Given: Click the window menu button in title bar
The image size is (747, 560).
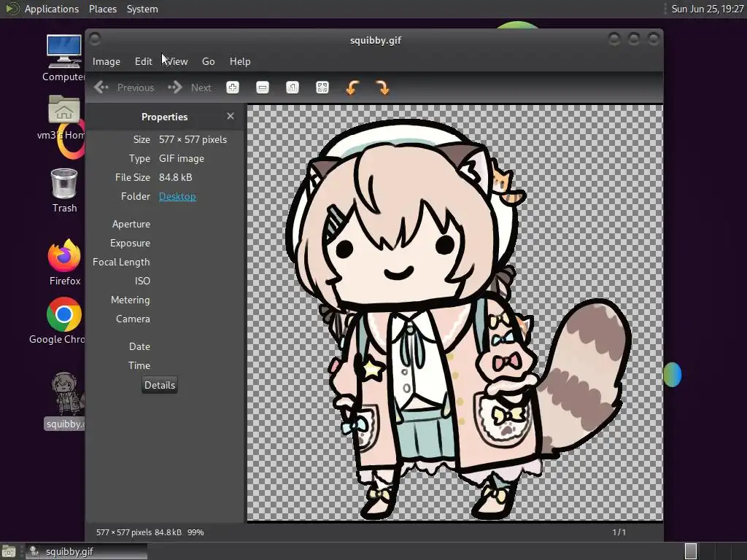Looking at the screenshot, I should [x=95, y=39].
